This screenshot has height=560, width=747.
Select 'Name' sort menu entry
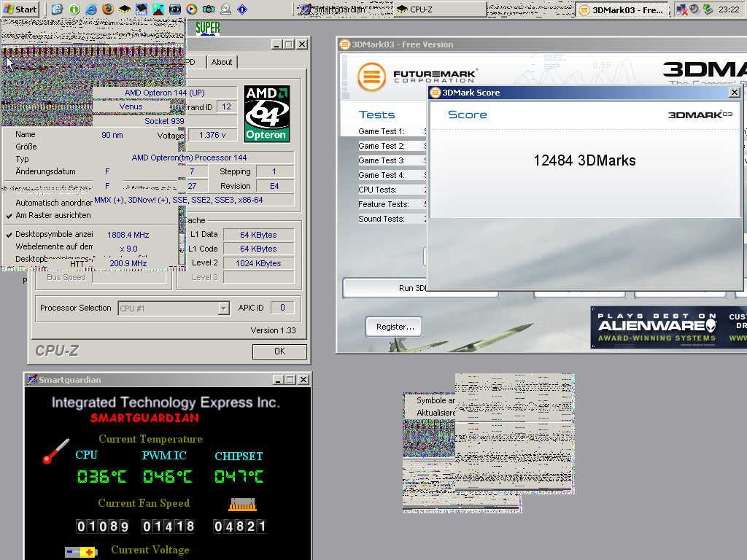(x=25, y=134)
